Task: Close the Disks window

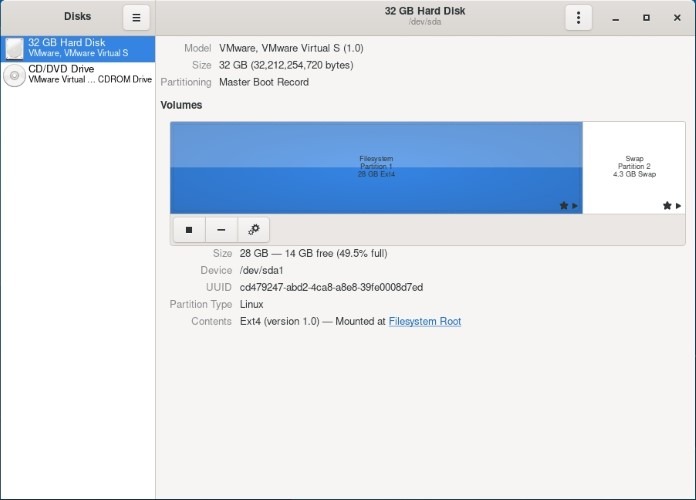Action: click(x=675, y=17)
